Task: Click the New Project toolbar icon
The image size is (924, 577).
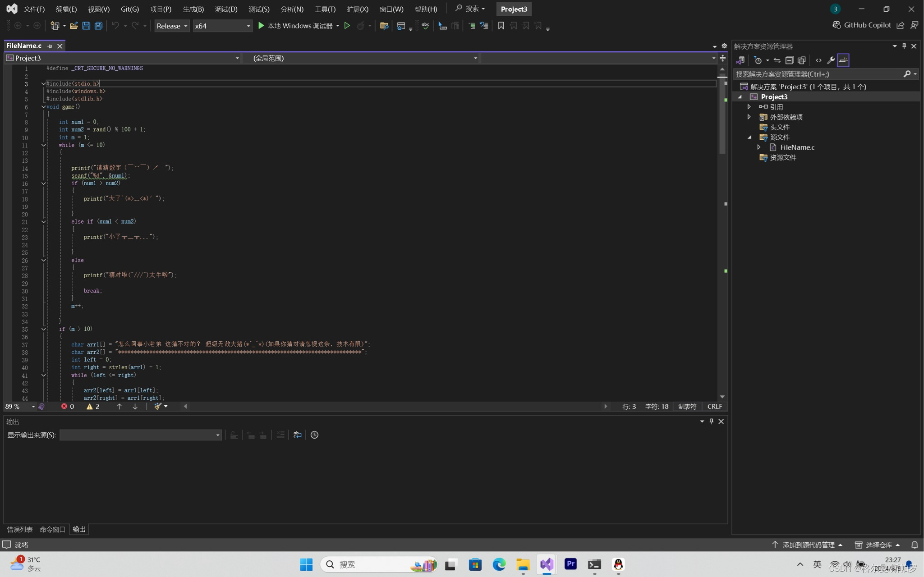Action: [x=55, y=26]
